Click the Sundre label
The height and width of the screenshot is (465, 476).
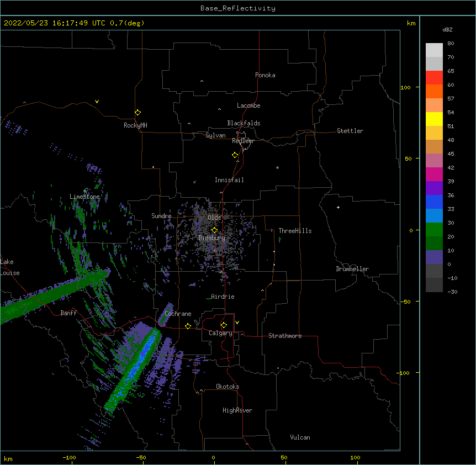pyautogui.click(x=161, y=216)
